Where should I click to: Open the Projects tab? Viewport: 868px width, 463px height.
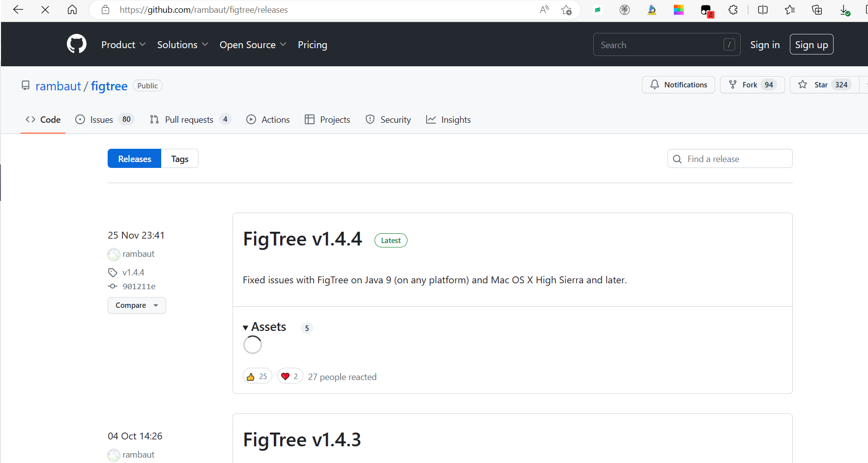coord(327,119)
